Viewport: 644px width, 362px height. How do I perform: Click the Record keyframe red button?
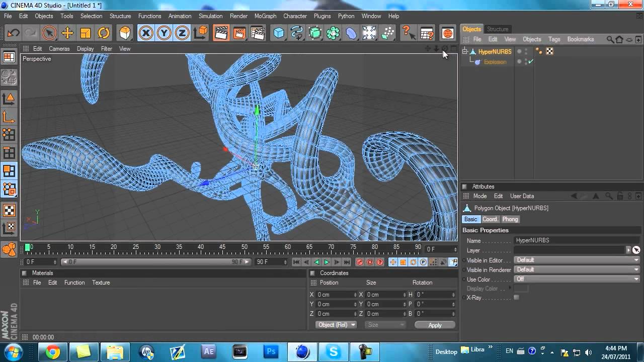click(360, 262)
